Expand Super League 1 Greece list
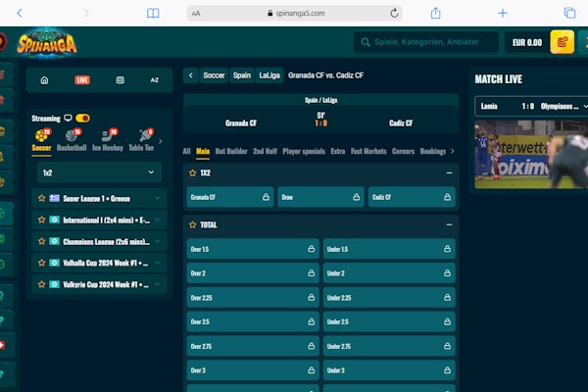The image size is (588, 392). (x=158, y=198)
